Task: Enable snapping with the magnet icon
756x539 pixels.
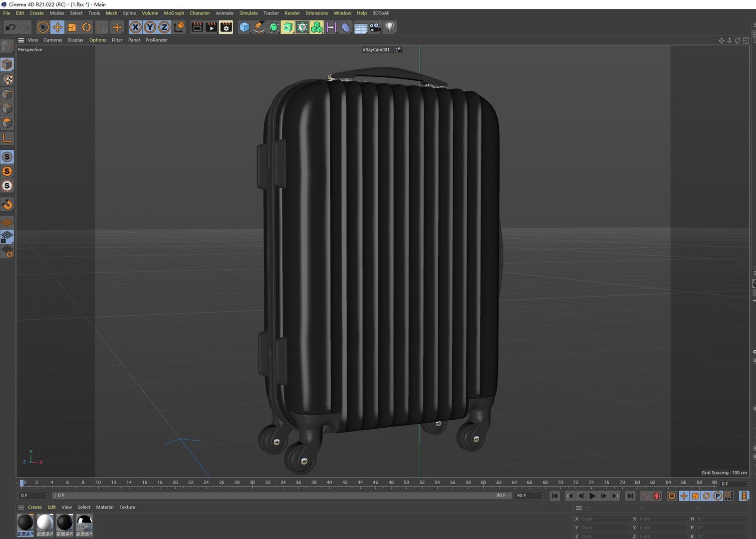Action: (7, 205)
